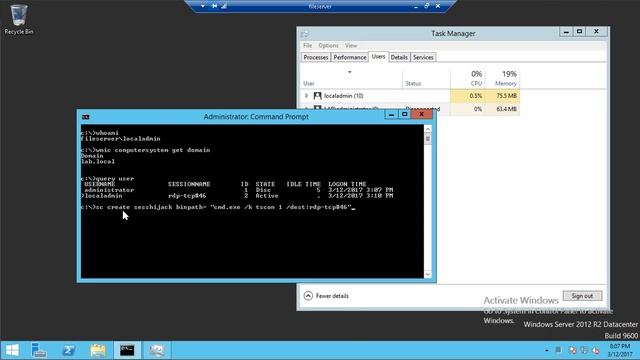Click the localadmin user avatar icon

click(x=317, y=96)
